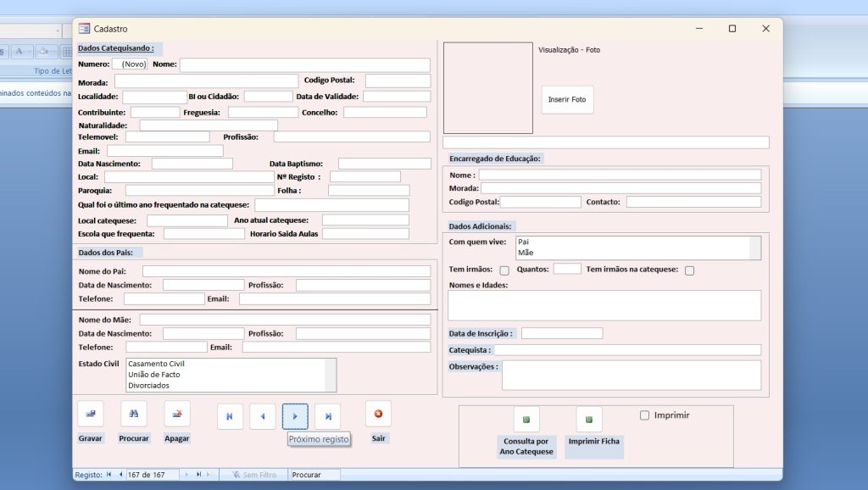This screenshot has height=490, width=868.
Task: Click the Procurar binoculars icon button
Action: coord(134,414)
